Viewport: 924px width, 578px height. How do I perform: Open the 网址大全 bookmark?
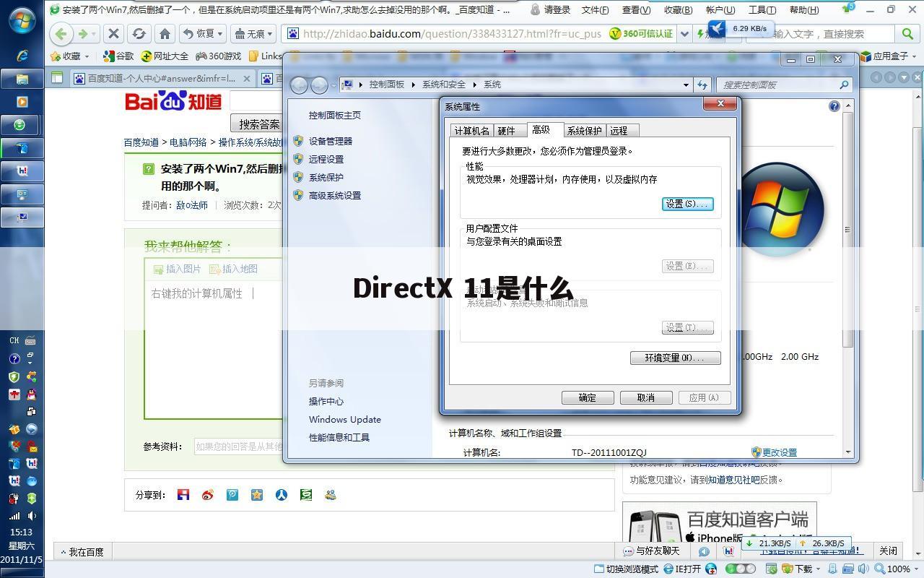pyautogui.click(x=165, y=56)
